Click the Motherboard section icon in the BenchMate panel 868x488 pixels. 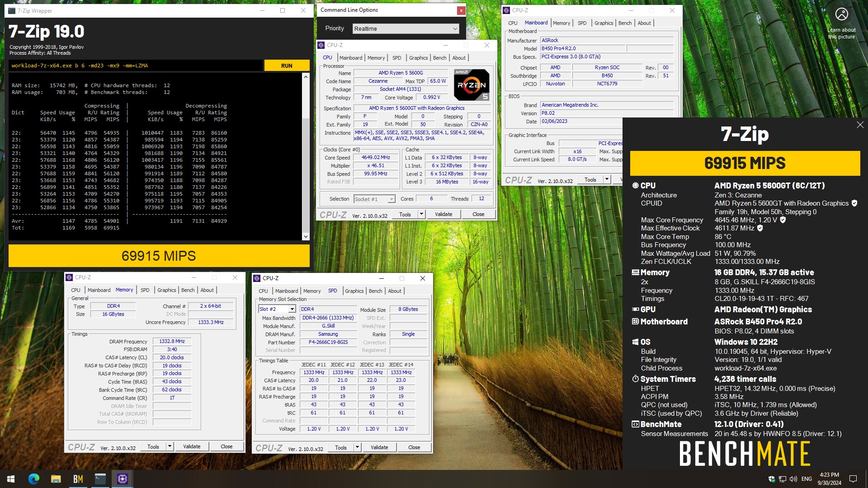pos(636,322)
